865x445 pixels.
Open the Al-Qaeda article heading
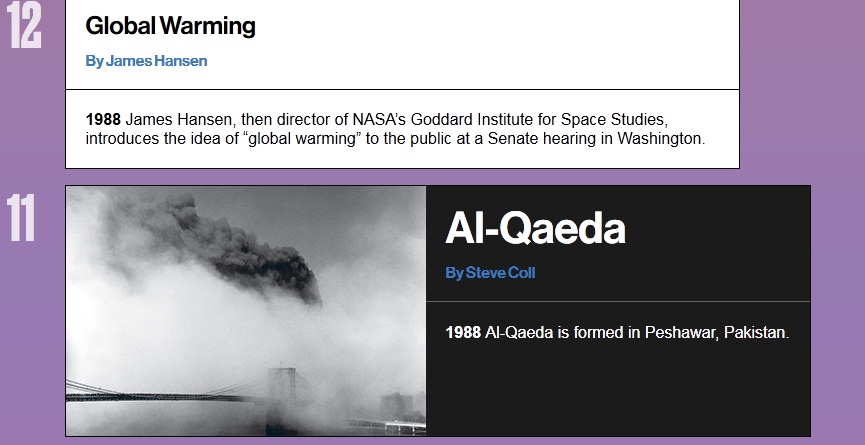point(535,229)
